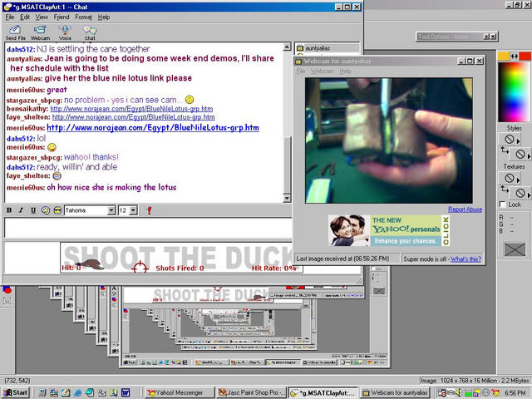Open Help menu in webcam window

[346, 71]
